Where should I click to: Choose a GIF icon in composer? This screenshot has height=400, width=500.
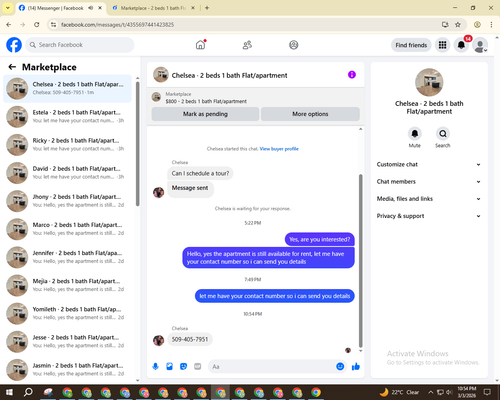(198, 367)
